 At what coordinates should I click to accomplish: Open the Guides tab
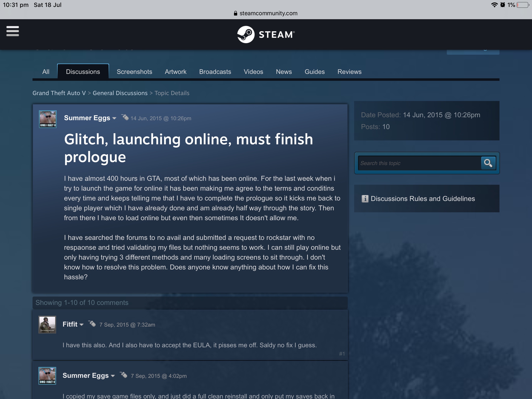(x=315, y=72)
